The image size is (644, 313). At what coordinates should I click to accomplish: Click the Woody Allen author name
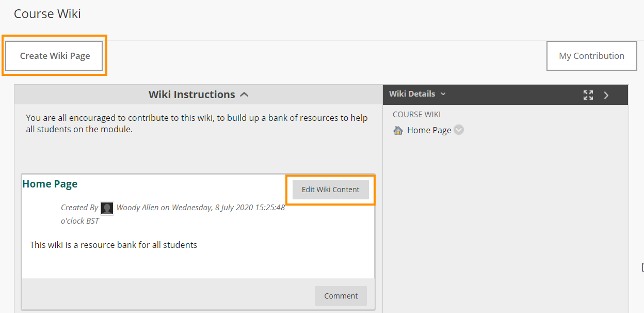(137, 208)
